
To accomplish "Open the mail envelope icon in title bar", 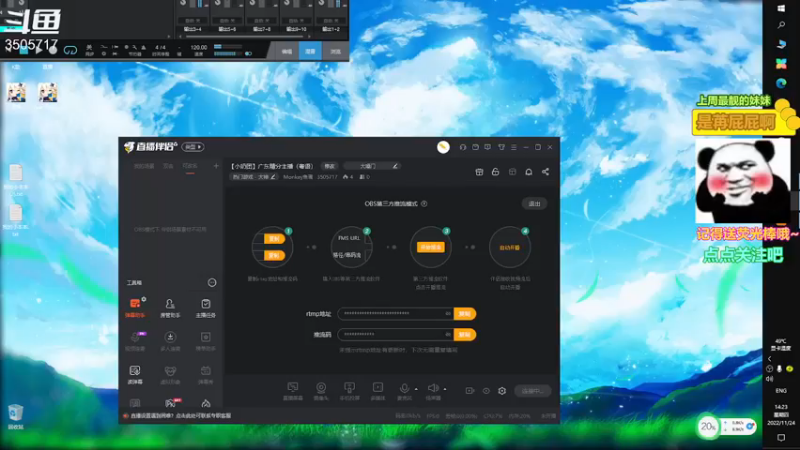I will point(475,147).
